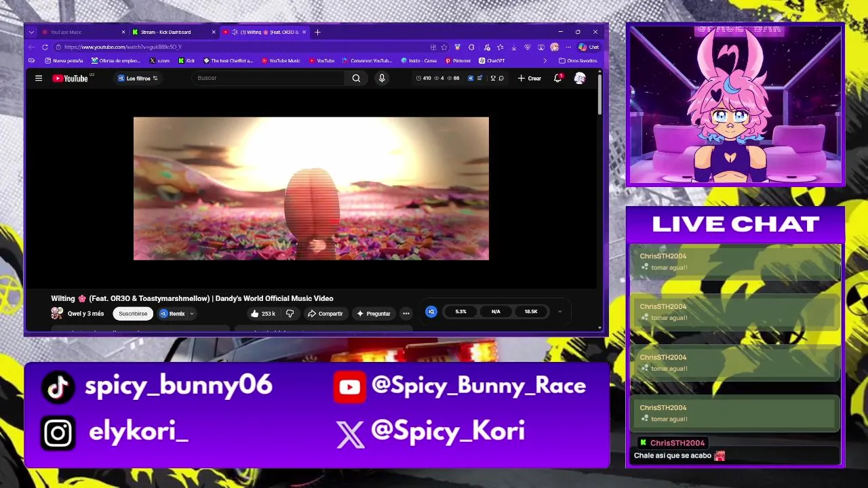
Task: Open the Kick bookmark
Action: (186, 60)
